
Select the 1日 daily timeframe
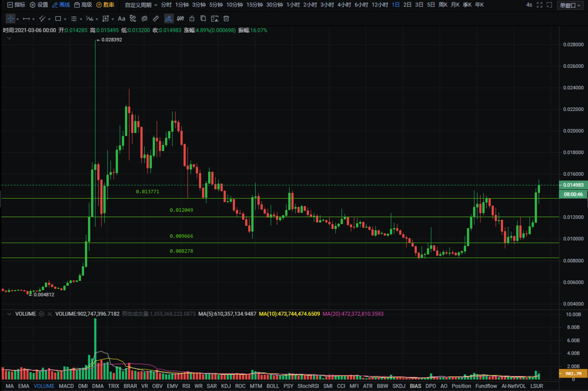click(395, 5)
